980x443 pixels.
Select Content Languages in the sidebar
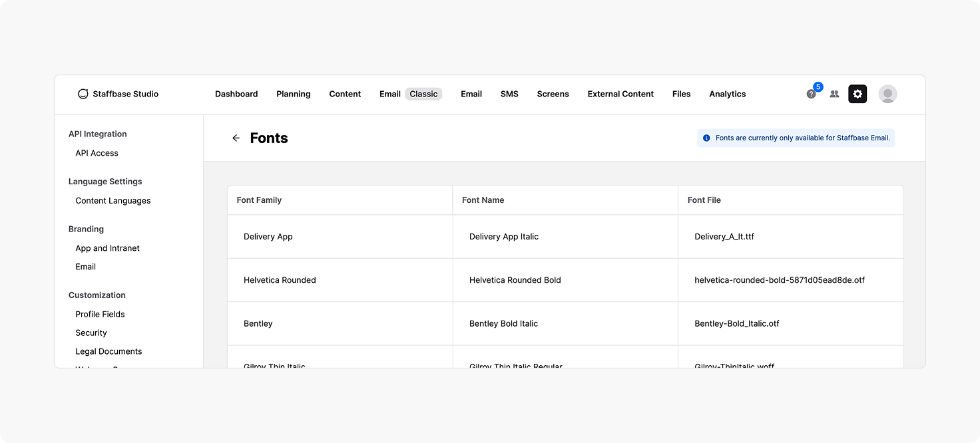pyautogui.click(x=113, y=201)
